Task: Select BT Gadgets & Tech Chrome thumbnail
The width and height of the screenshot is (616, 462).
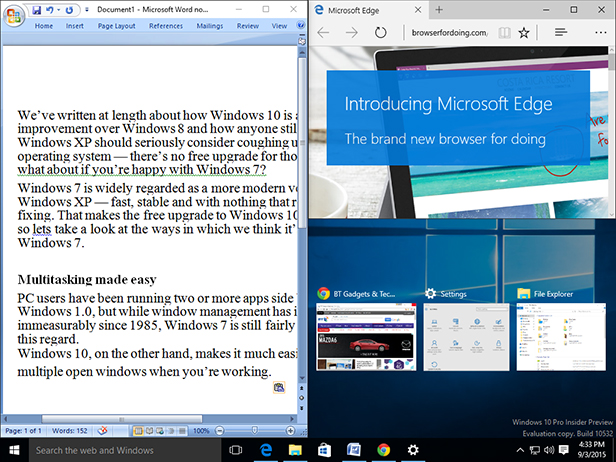Action: 366,337
